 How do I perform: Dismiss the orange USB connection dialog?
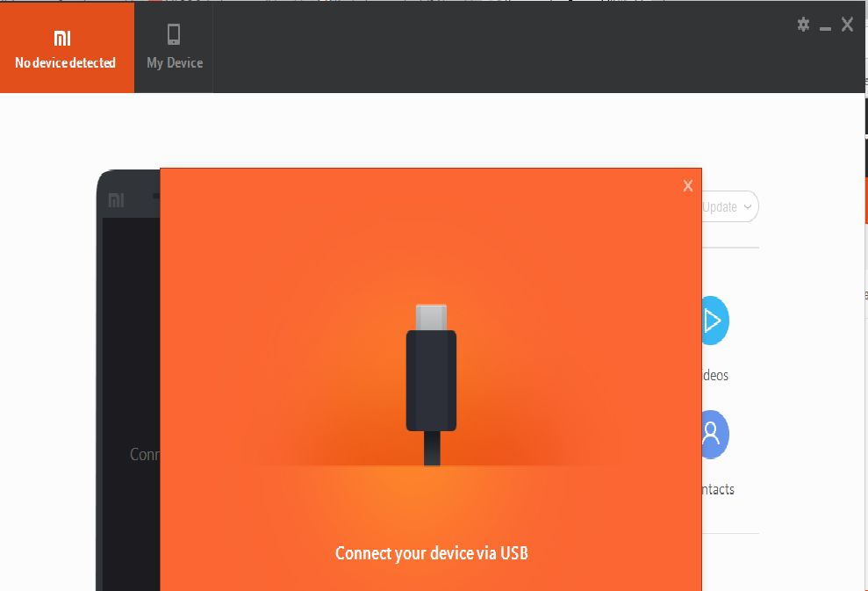688,185
